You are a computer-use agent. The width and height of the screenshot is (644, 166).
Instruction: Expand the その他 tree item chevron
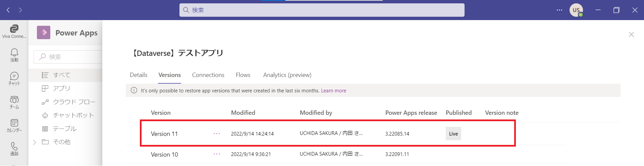[x=35, y=142]
